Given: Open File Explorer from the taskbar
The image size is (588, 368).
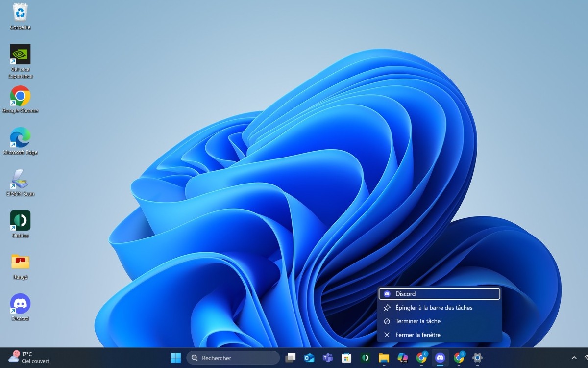Looking at the screenshot, I should (x=384, y=359).
